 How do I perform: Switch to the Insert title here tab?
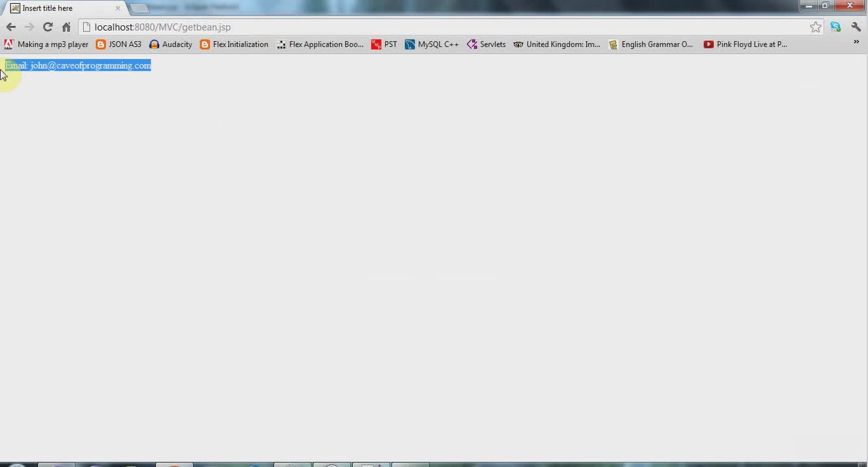[66, 8]
